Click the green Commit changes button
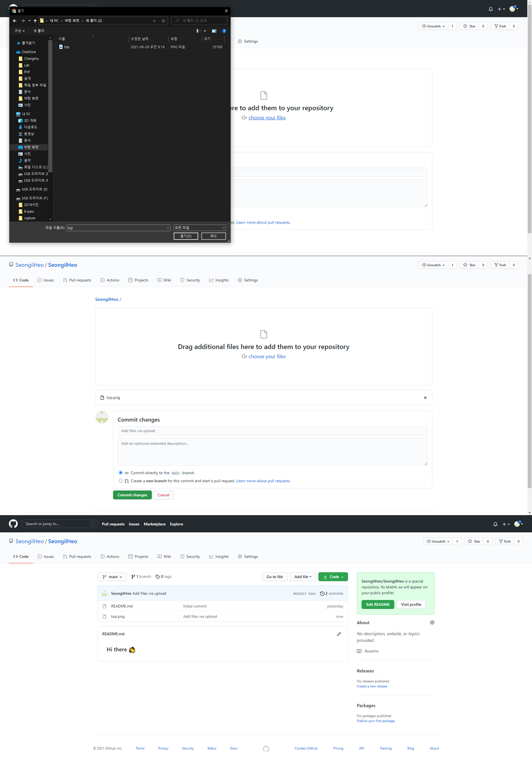 point(132,495)
